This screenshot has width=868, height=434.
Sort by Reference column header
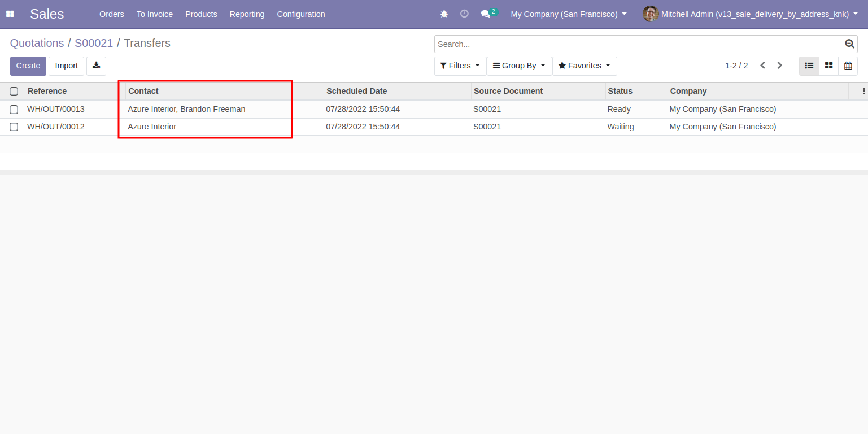point(75,91)
